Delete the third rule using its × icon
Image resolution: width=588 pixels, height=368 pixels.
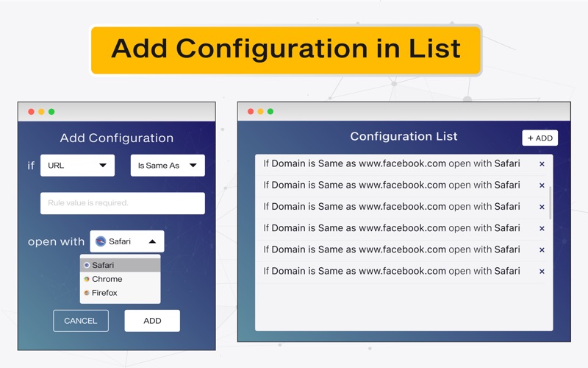click(x=542, y=207)
